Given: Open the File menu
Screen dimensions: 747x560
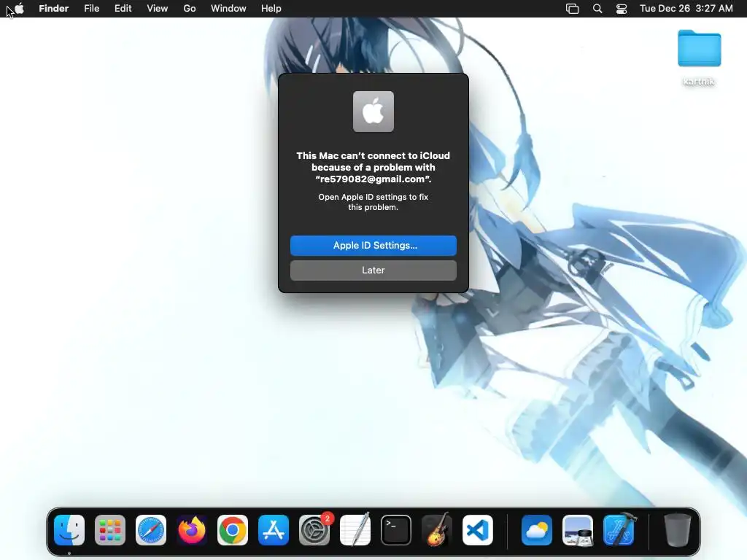Looking at the screenshot, I should pos(91,9).
